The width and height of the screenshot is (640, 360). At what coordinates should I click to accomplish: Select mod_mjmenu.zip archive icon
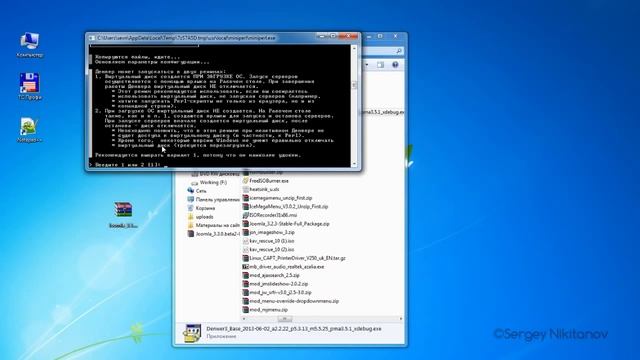[245, 310]
